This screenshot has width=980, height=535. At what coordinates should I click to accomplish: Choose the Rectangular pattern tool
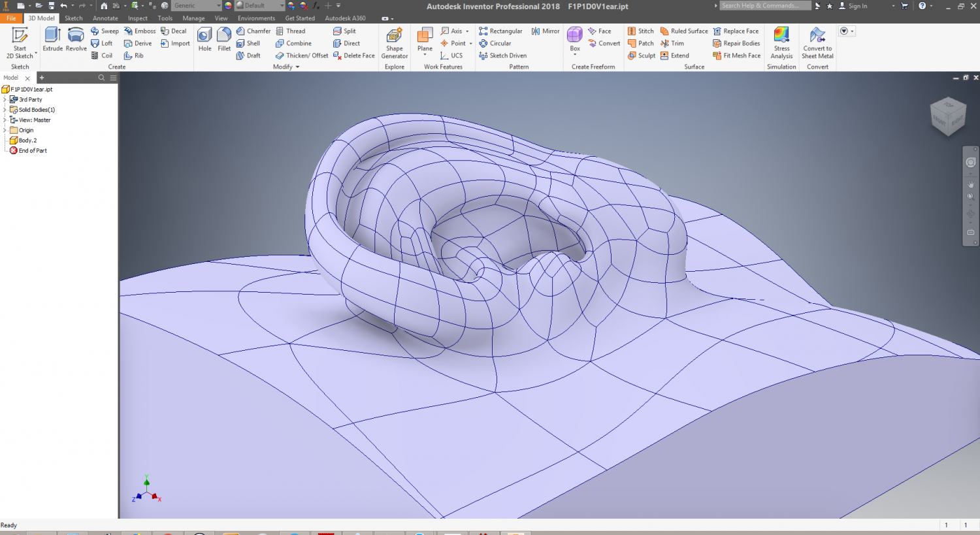(500, 31)
